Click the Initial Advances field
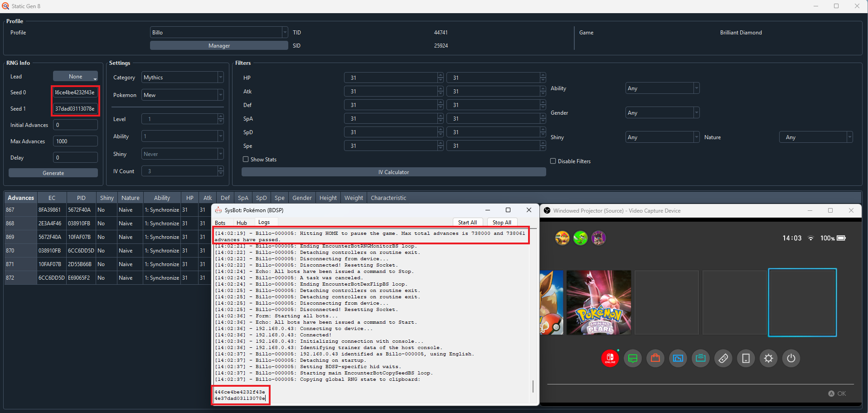 tap(75, 125)
